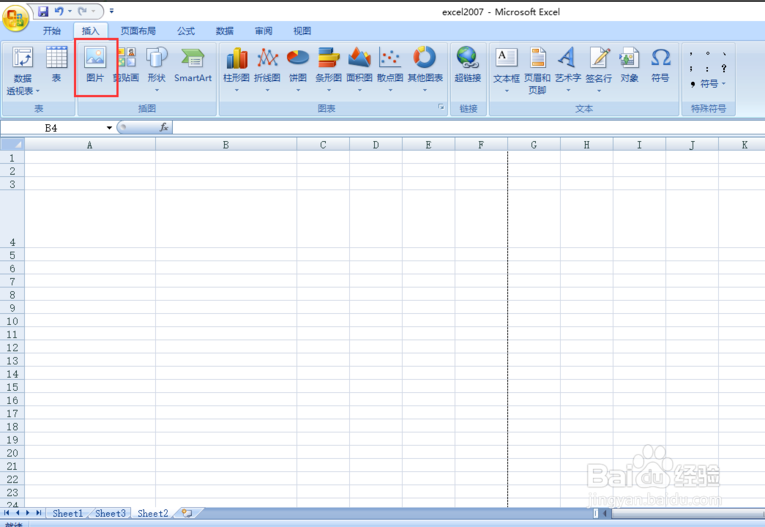Insert an Ω 符号 symbol

pos(661,66)
